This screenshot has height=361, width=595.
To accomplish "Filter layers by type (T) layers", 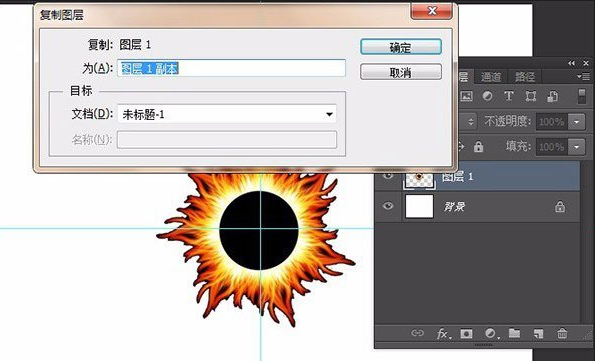I will pos(509,96).
